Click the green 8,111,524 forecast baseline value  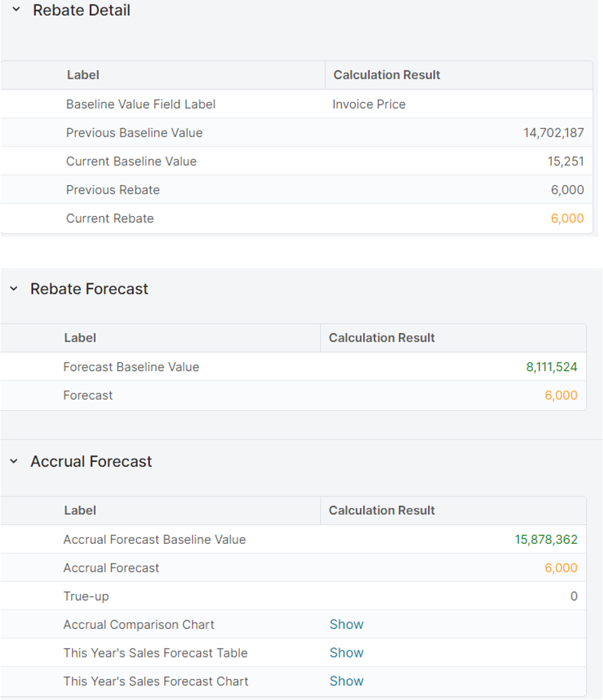[551, 367]
